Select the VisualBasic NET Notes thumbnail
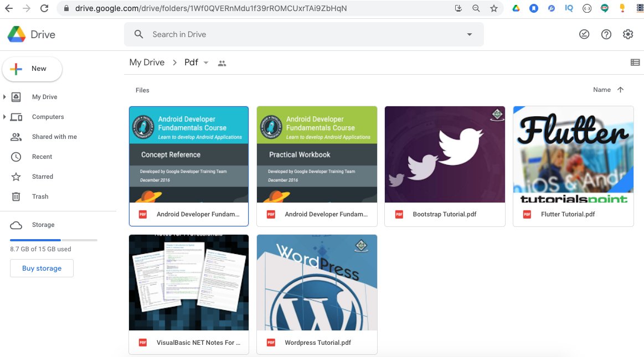The width and height of the screenshot is (644, 357). click(x=189, y=283)
